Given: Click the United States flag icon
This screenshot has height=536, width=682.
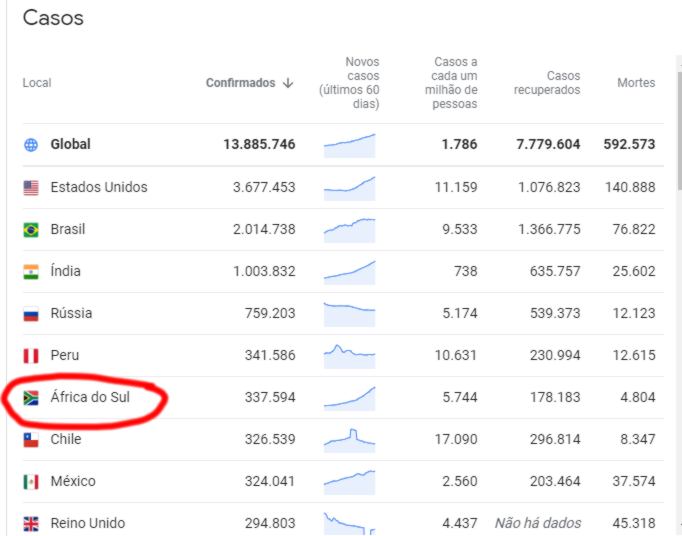Looking at the screenshot, I should (31, 188).
